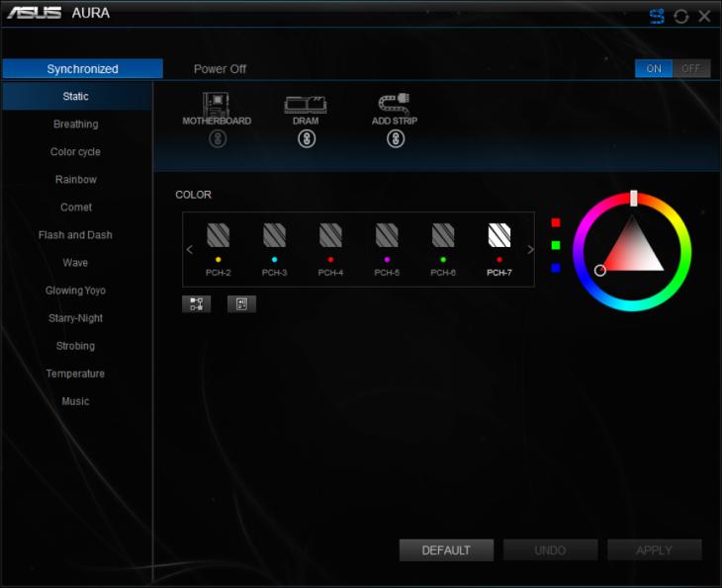The width and height of the screenshot is (722, 588).
Task: Turn lighting OFF
Action: (x=691, y=68)
